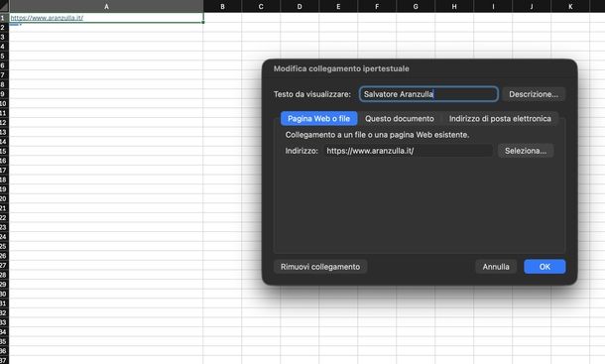605x364 pixels.
Task: Select column E header
Action: [x=338, y=6]
